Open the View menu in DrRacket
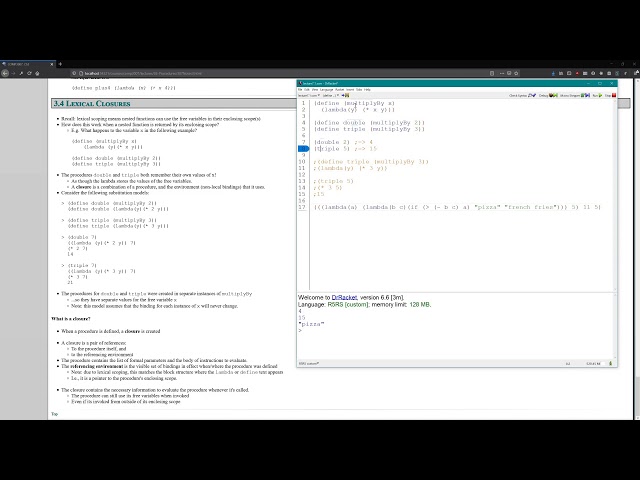 (x=315, y=89)
